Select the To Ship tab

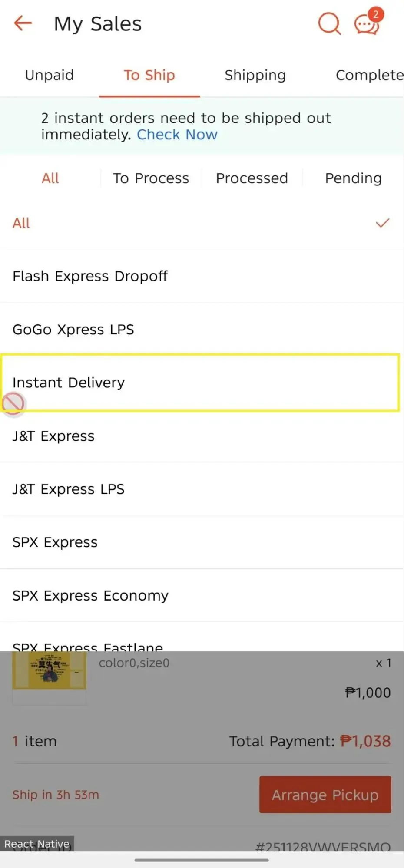pos(149,75)
